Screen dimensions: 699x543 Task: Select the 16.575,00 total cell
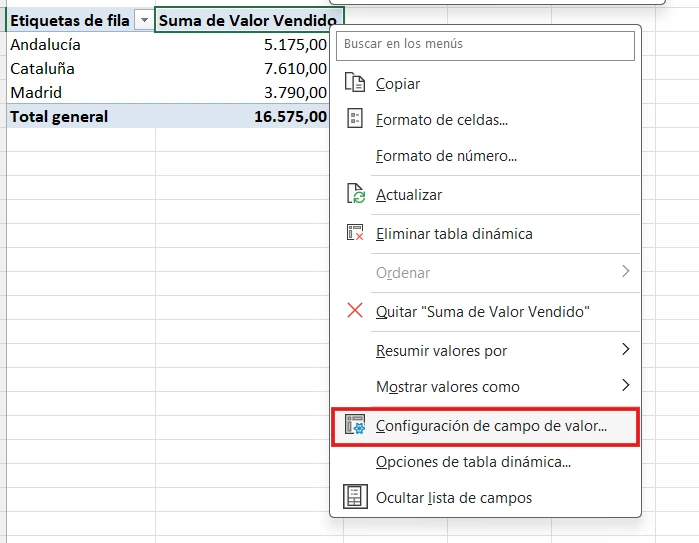(x=243, y=116)
